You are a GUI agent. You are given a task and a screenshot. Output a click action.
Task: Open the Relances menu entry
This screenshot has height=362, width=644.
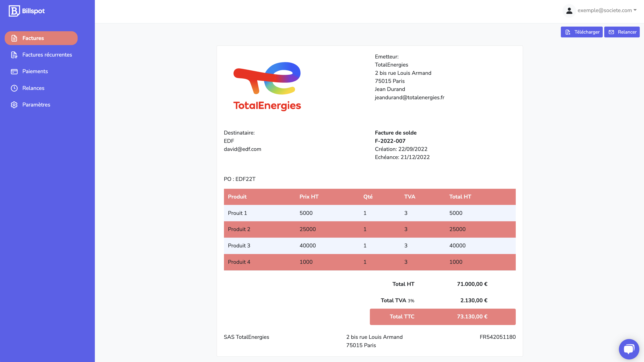(33, 88)
